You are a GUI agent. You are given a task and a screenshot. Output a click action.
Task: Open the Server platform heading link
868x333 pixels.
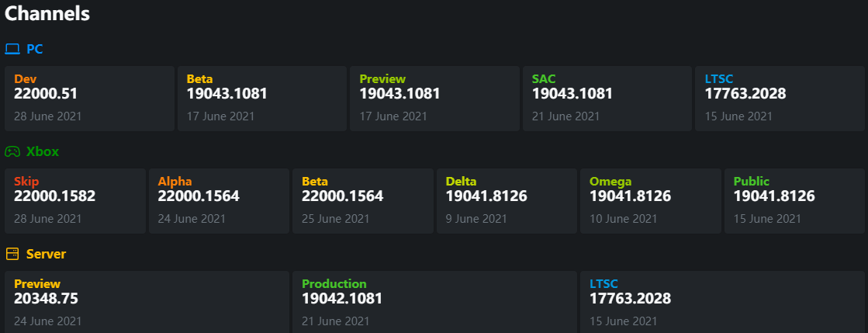(46, 254)
